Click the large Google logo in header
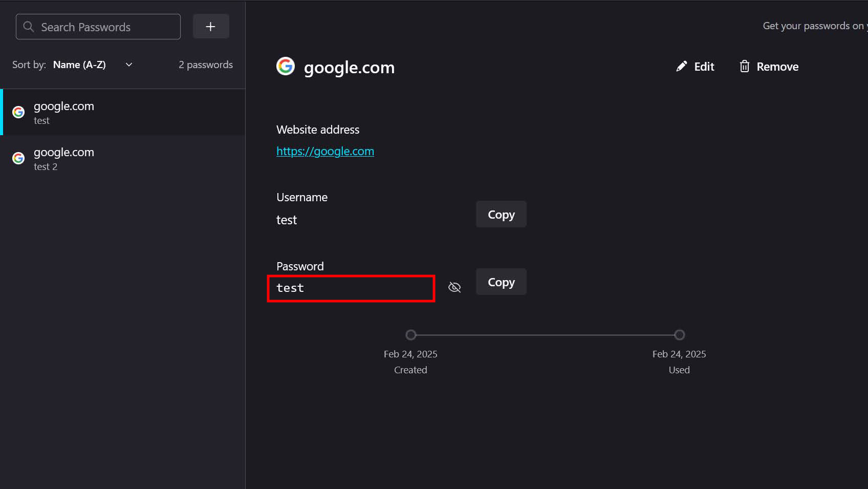This screenshot has height=489, width=868. click(286, 66)
